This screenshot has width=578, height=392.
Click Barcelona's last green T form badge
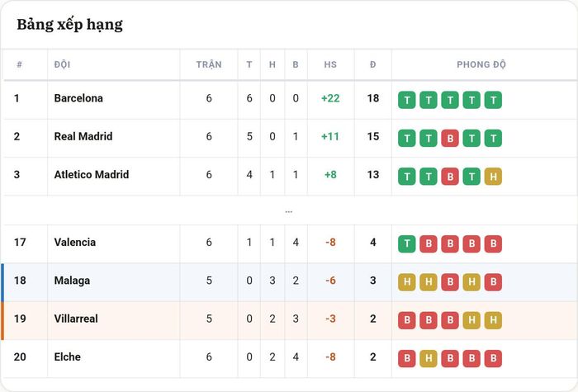click(x=493, y=100)
